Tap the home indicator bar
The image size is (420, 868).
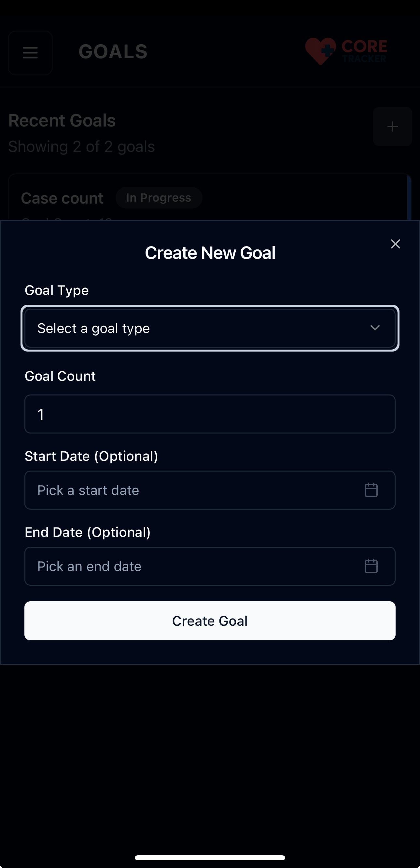coord(210,858)
